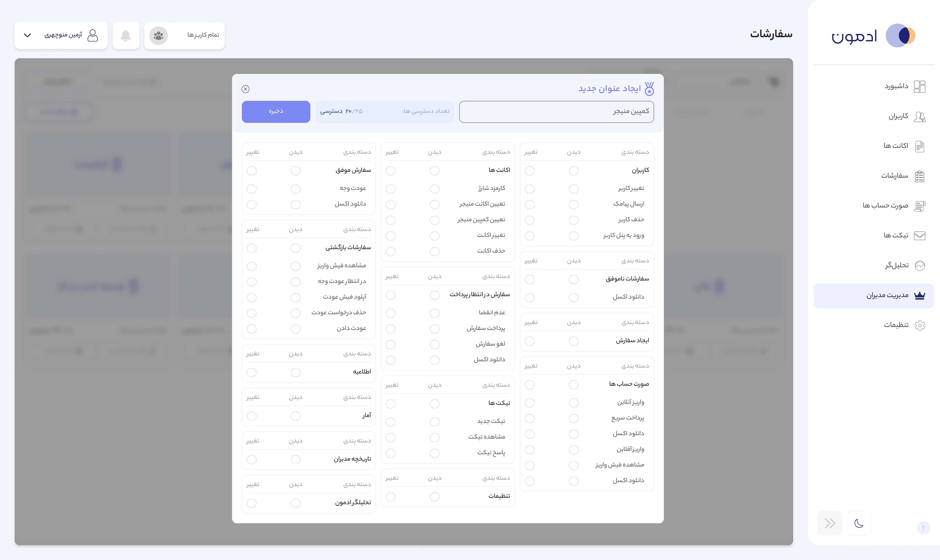Open داشبورد menu item
This screenshot has height=560, width=940.
[874, 86]
